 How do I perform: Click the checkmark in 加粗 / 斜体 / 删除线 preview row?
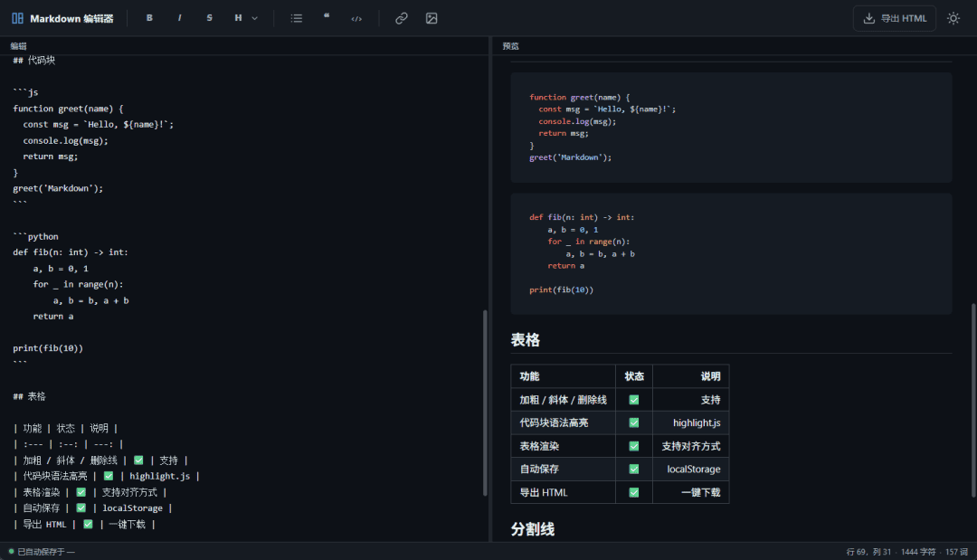click(633, 400)
